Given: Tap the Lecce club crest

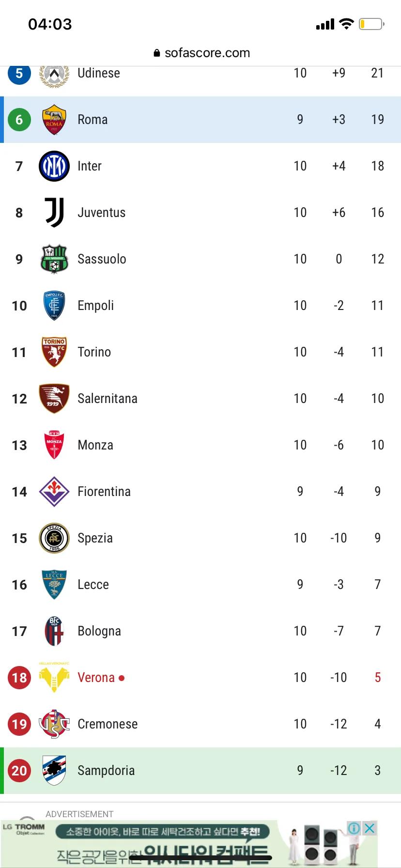Looking at the screenshot, I should [x=54, y=585].
